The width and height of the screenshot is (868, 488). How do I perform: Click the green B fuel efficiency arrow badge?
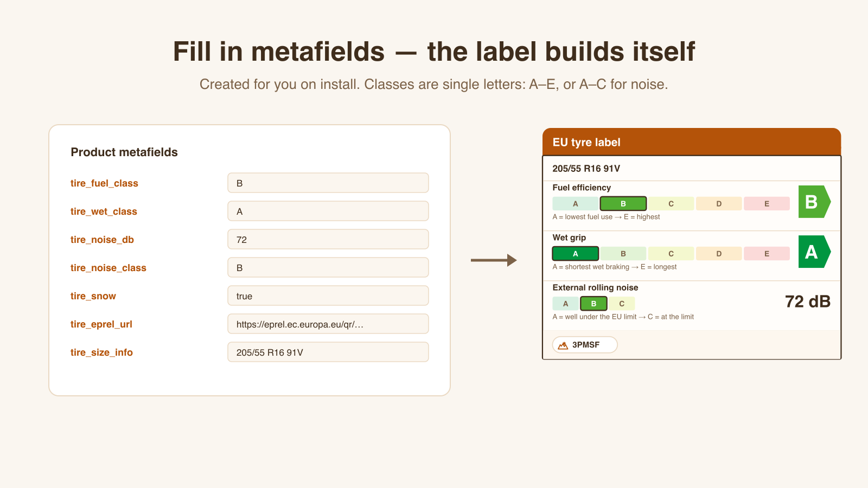tap(814, 202)
